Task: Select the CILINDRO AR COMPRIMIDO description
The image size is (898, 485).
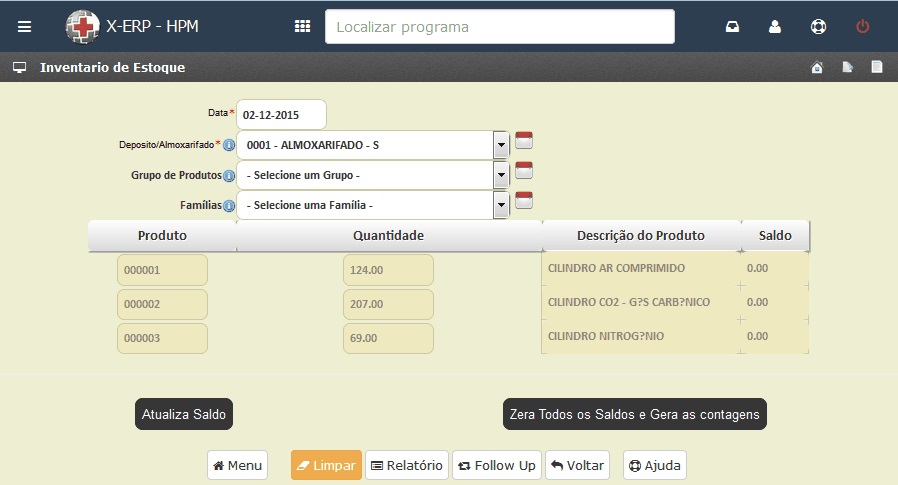Action: 640,268
